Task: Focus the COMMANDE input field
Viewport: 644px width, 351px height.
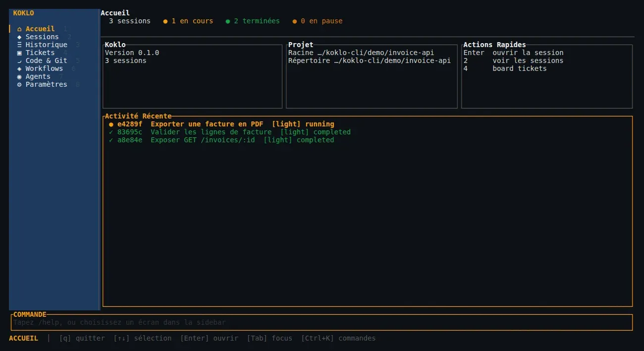Action: click(322, 323)
